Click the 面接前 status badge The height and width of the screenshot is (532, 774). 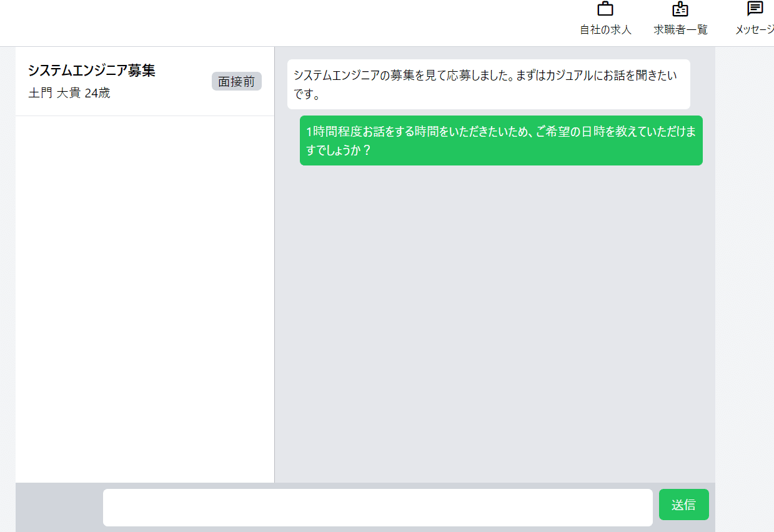coord(236,82)
